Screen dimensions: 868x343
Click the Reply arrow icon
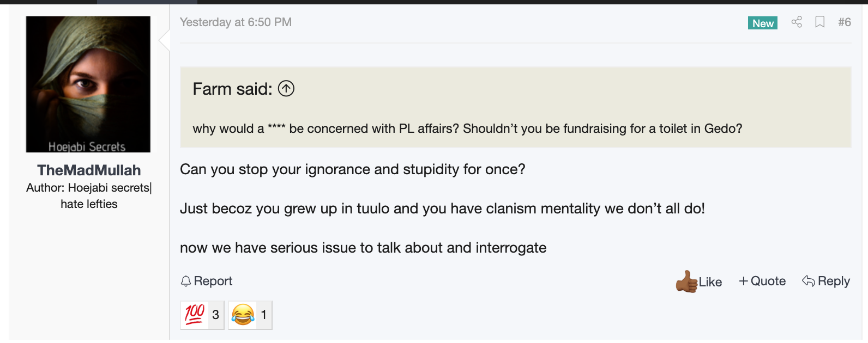point(809,281)
